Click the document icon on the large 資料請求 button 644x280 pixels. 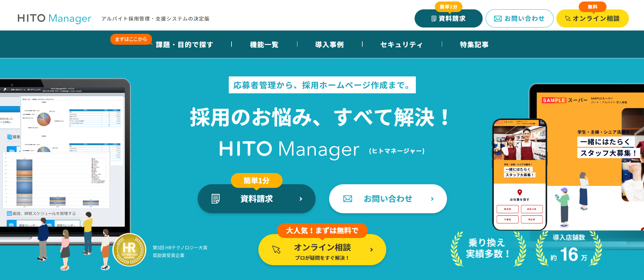point(215,199)
